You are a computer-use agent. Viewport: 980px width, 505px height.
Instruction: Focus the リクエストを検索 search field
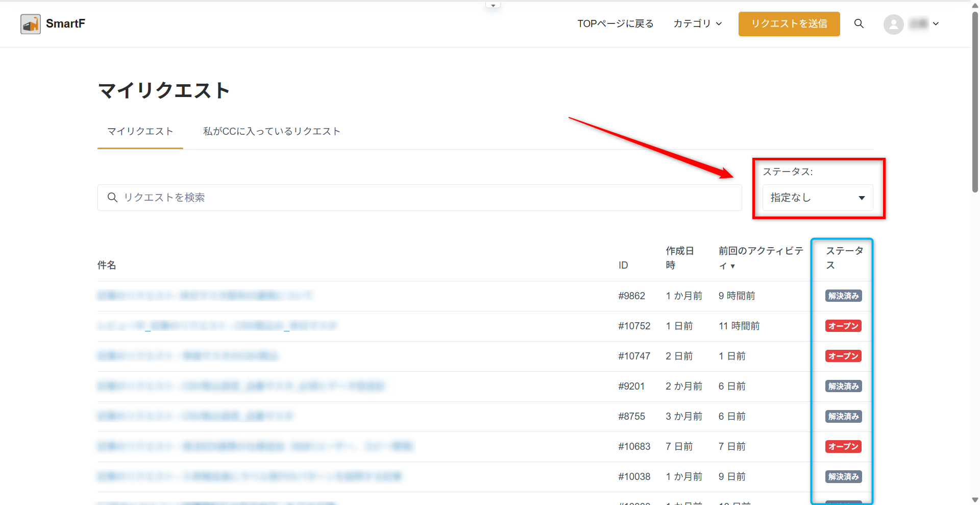[x=419, y=198]
